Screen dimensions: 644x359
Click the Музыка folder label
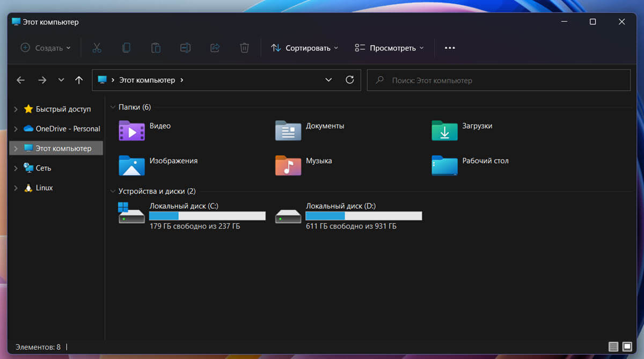click(x=319, y=161)
